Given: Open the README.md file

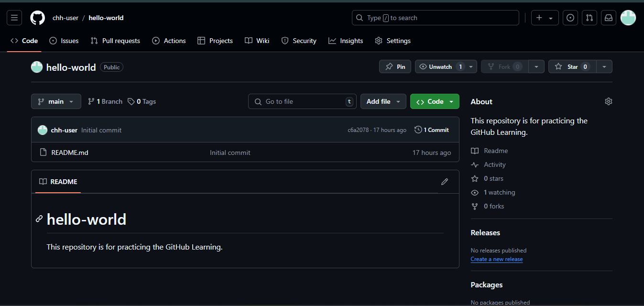Looking at the screenshot, I should click(x=70, y=153).
